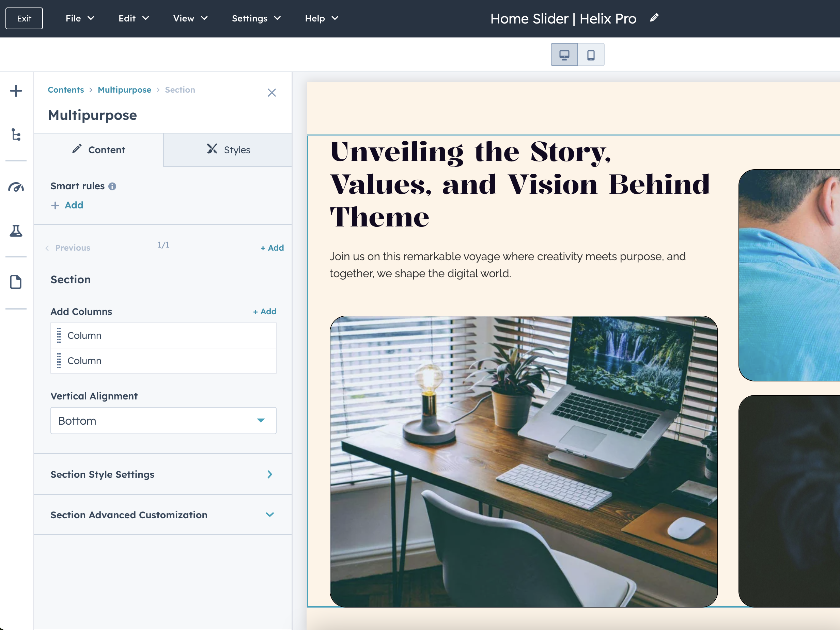
Task: Navigate to the Contents breadcrumb
Action: click(x=65, y=90)
